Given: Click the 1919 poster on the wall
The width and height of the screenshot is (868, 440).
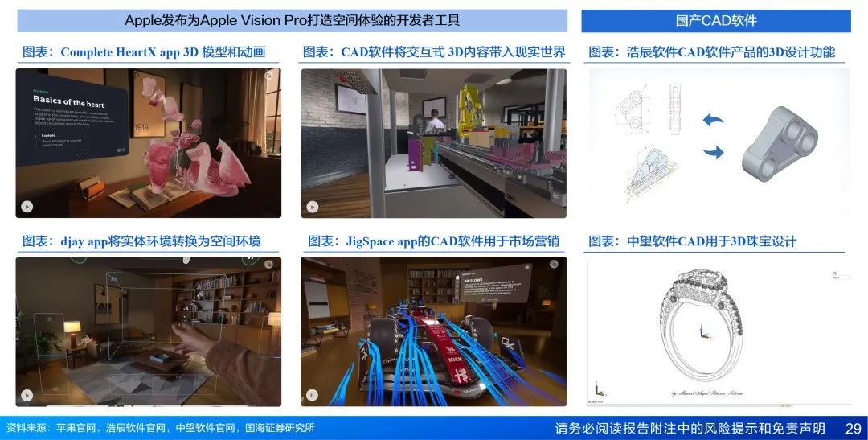Looking at the screenshot, I should [147, 105].
